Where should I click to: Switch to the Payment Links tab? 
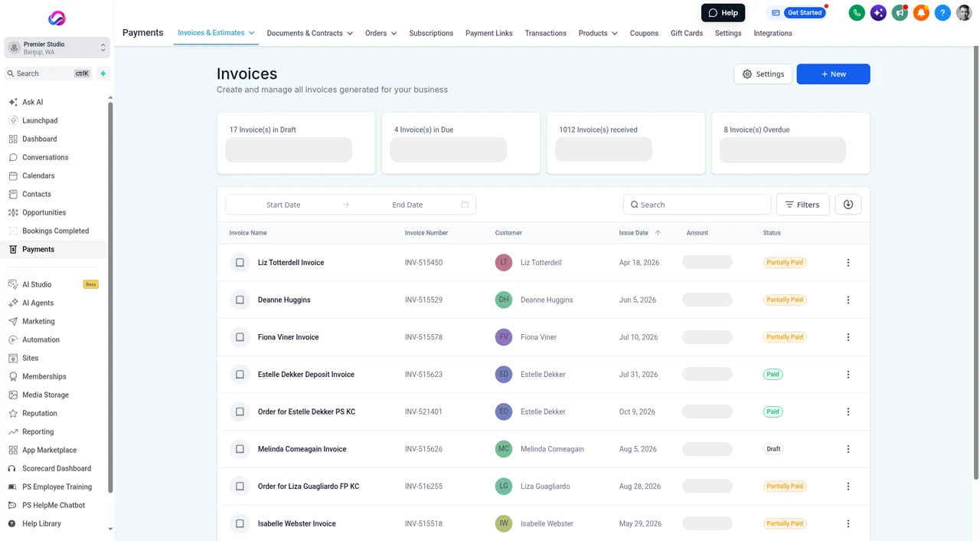click(x=488, y=34)
